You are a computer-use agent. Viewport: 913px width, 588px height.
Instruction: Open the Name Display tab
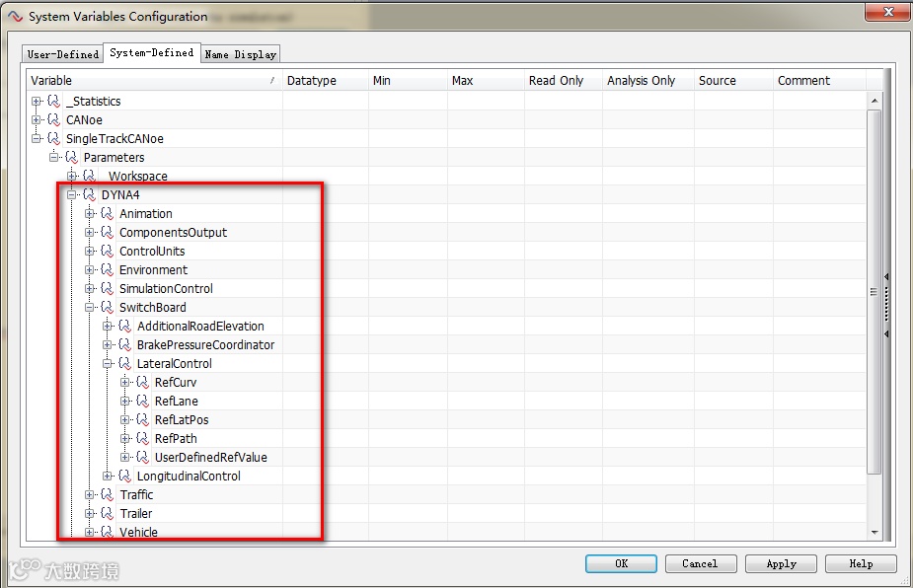[x=241, y=54]
